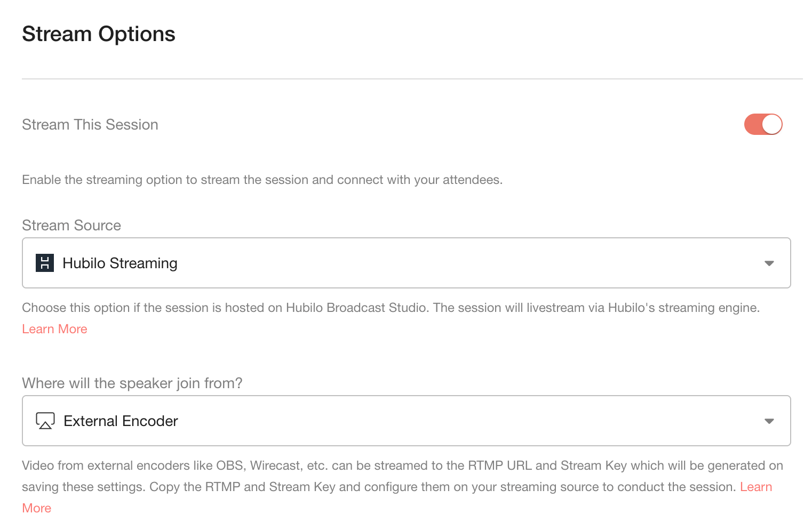Click the Stream Source field label
Image resolution: width=812 pixels, height=530 pixels.
click(71, 226)
